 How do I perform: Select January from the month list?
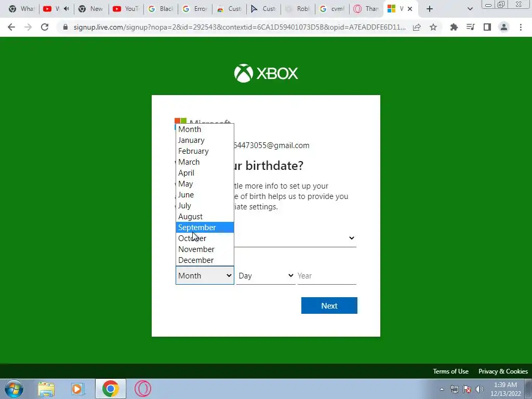(205, 140)
